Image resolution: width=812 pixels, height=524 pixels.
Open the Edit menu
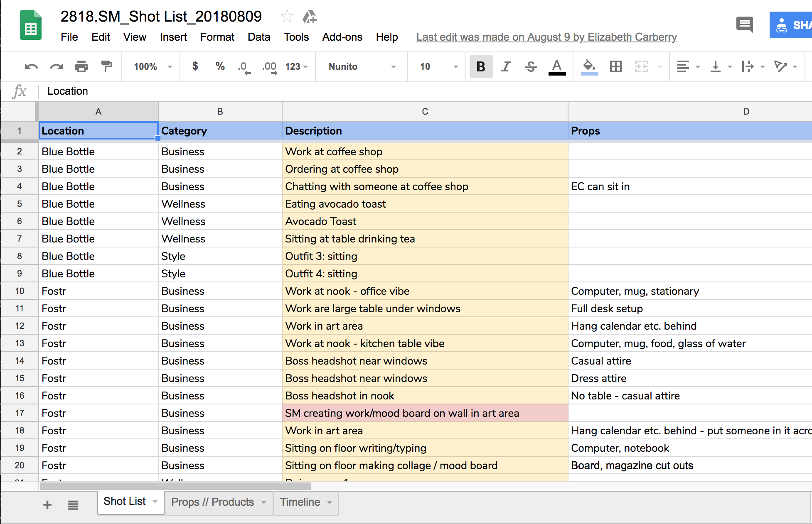101,37
